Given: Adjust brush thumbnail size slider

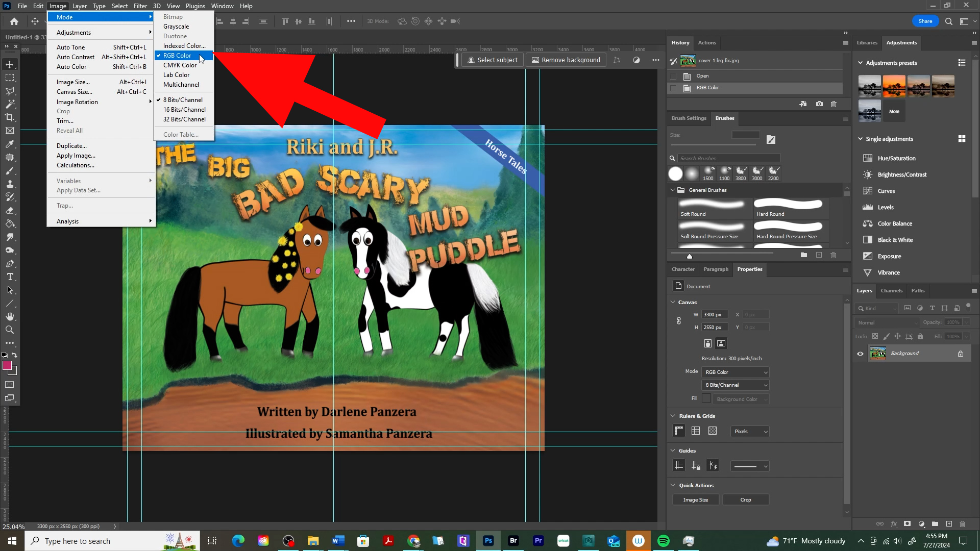Looking at the screenshot, I should pos(690,256).
